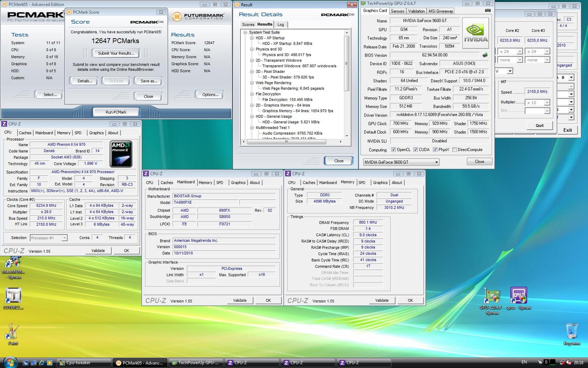This screenshot has height=368, width=588.
Task: Open the cpuz desktop shortcut
Action: pyautogui.click(x=518, y=298)
